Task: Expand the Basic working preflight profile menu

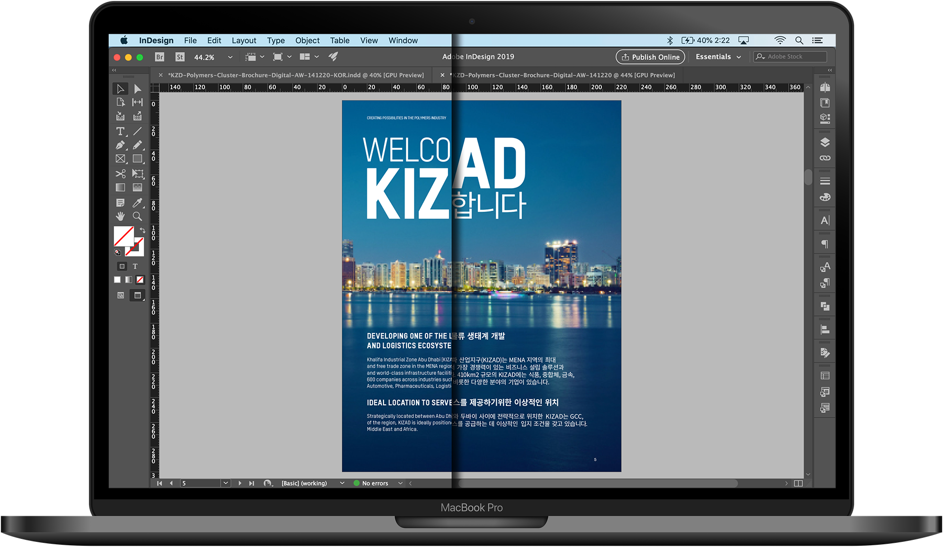Action: pyautogui.click(x=342, y=483)
